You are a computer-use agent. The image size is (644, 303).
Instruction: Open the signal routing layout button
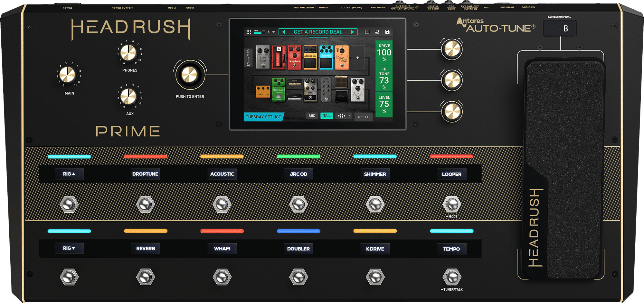coord(341,116)
